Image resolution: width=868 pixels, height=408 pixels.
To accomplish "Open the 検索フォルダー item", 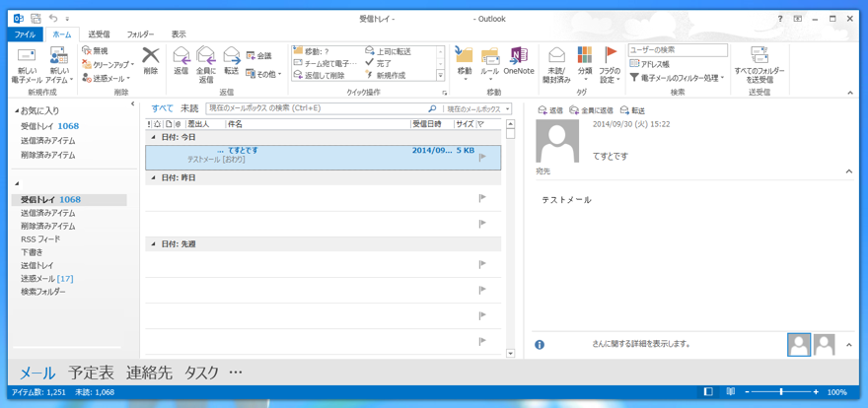I will point(43,292).
